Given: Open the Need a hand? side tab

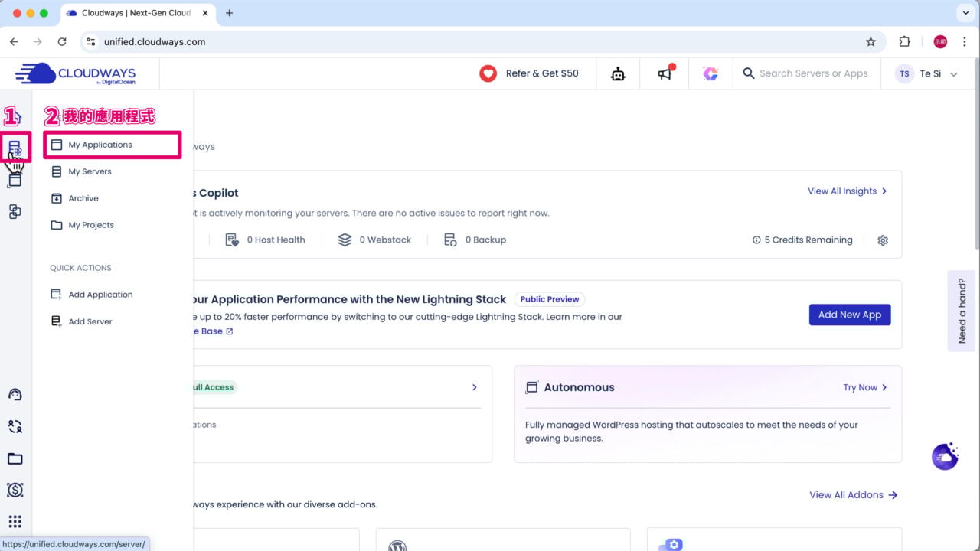Looking at the screenshot, I should (962, 311).
